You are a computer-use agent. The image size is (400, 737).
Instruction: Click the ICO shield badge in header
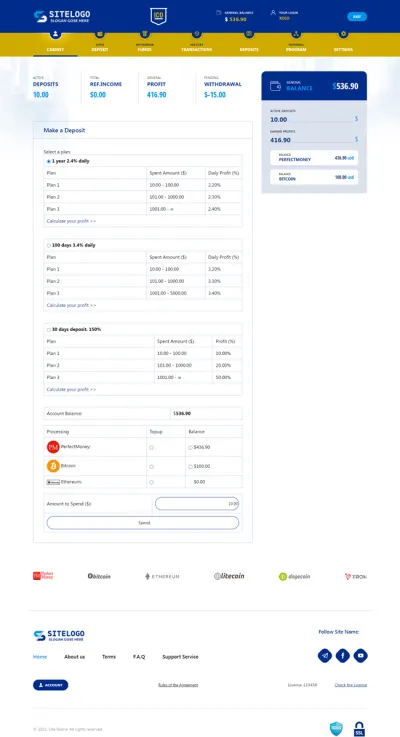click(158, 16)
